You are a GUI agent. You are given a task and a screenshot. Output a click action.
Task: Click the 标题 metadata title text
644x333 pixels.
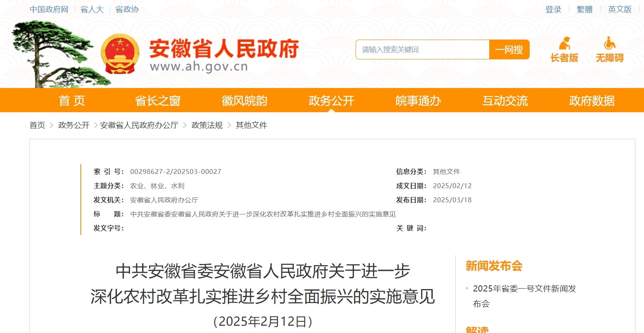click(263, 214)
